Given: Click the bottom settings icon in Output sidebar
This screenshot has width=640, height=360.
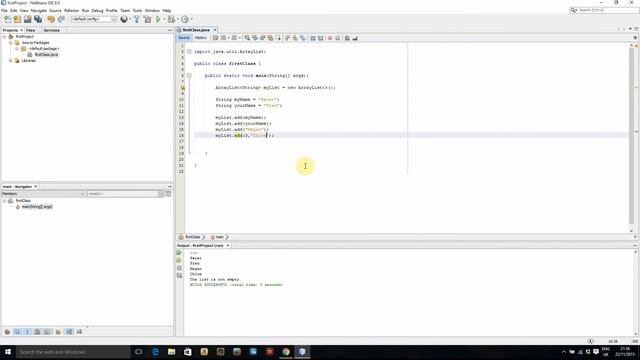Looking at the screenshot, I should tap(179, 276).
